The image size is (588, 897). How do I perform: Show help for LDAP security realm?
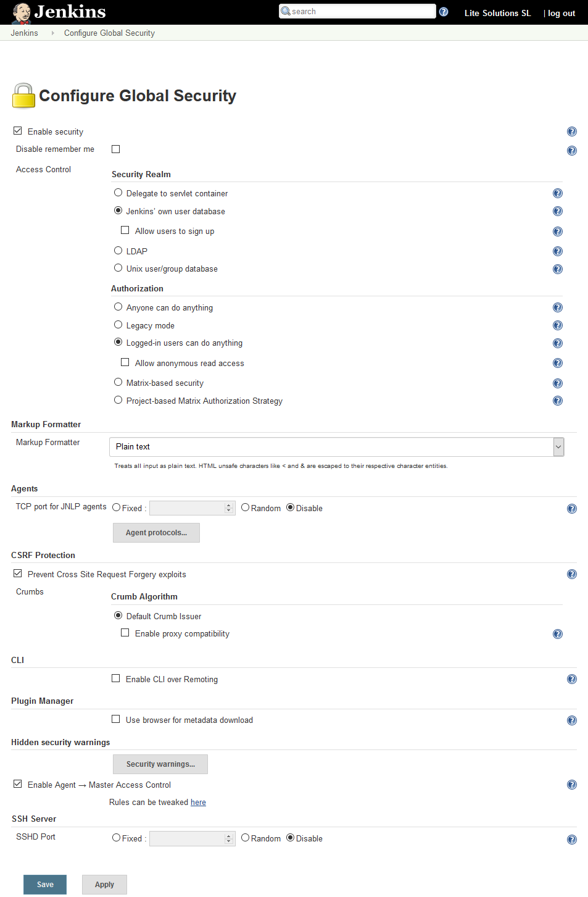558,251
